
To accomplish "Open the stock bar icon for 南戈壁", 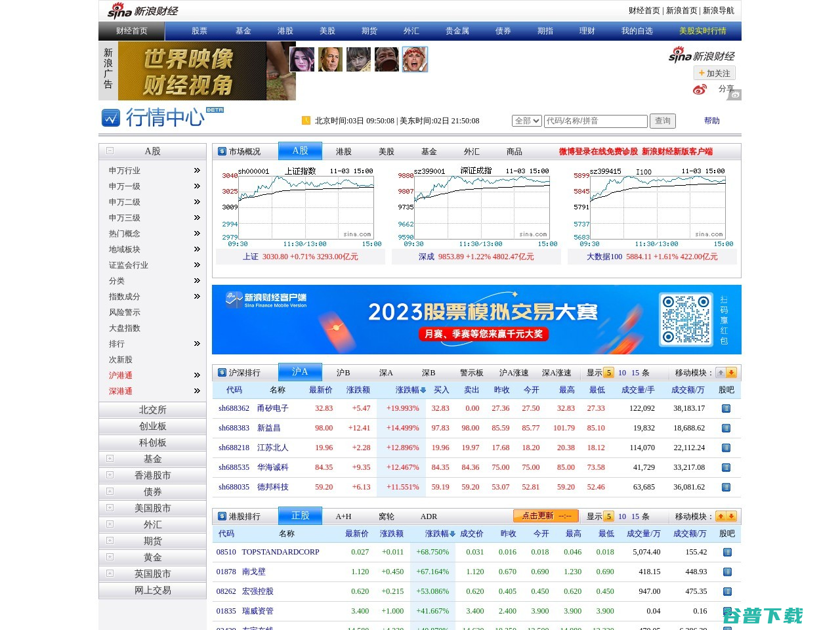I will coord(727,572).
